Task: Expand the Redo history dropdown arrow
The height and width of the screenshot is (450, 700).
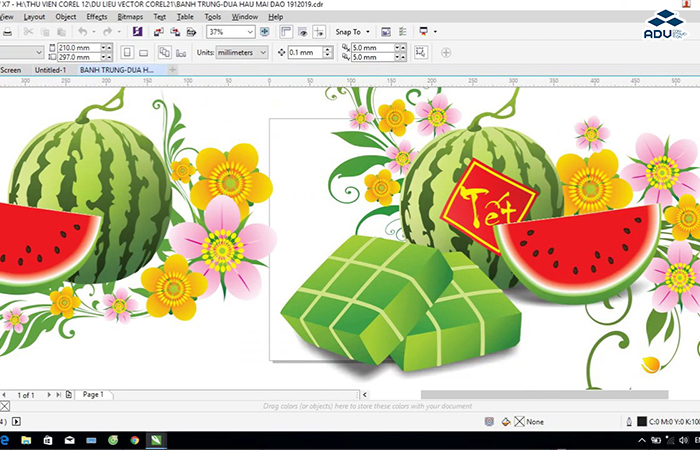Action: [119, 32]
